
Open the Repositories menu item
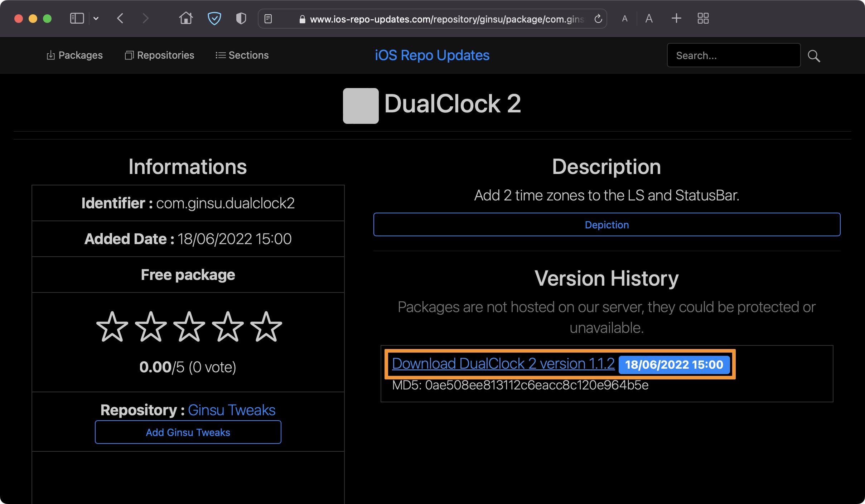(159, 55)
